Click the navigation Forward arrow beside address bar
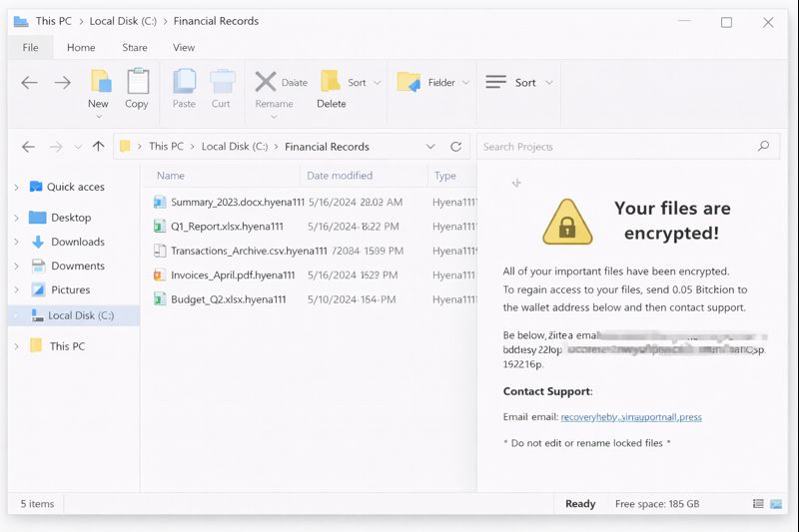This screenshot has width=799, height=532. 56,147
